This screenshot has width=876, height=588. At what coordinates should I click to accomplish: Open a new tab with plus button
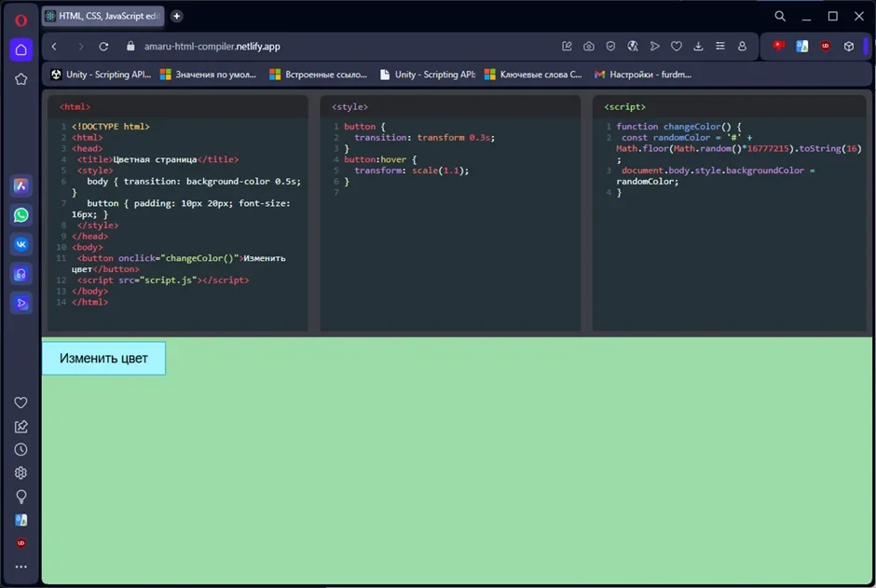[176, 16]
